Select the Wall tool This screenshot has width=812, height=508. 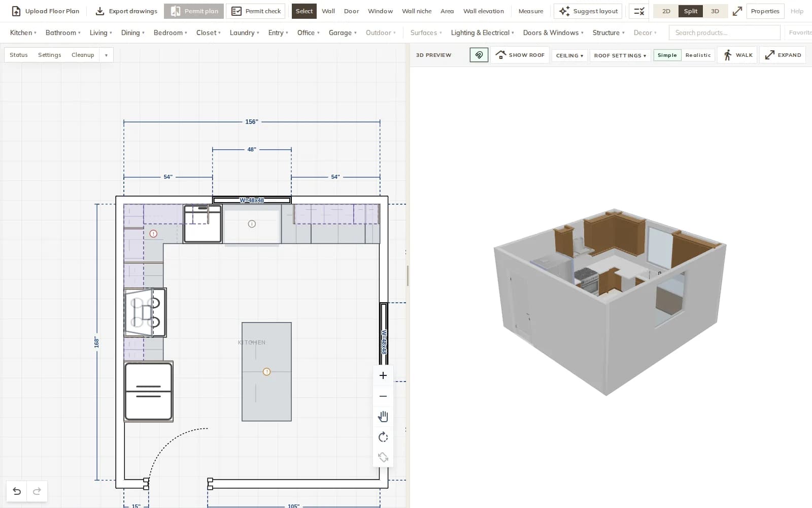point(328,11)
